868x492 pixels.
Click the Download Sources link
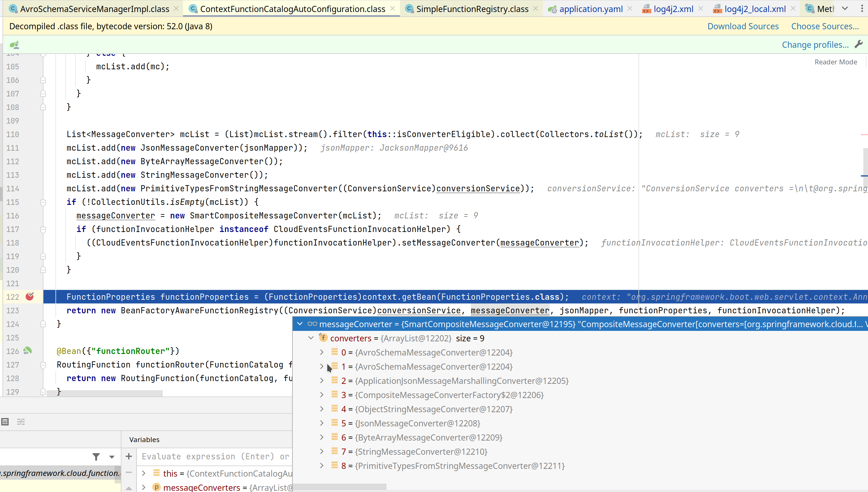(743, 26)
